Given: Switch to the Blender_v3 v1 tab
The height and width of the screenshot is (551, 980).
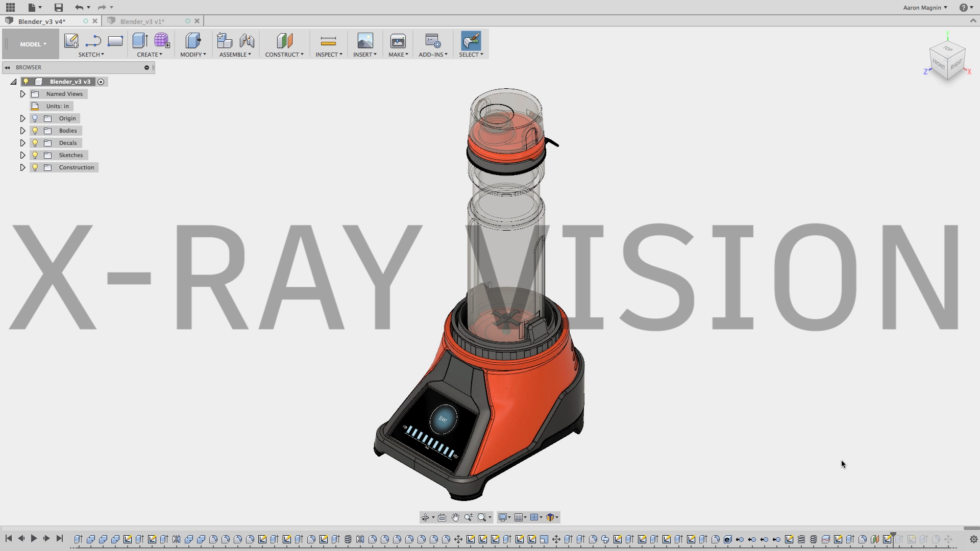Looking at the screenshot, I should coord(142,21).
